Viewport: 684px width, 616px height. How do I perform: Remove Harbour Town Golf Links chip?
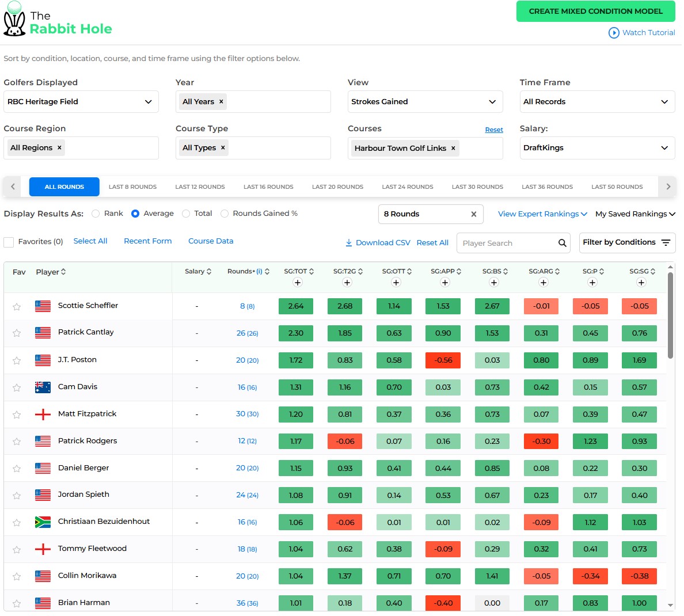click(454, 149)
